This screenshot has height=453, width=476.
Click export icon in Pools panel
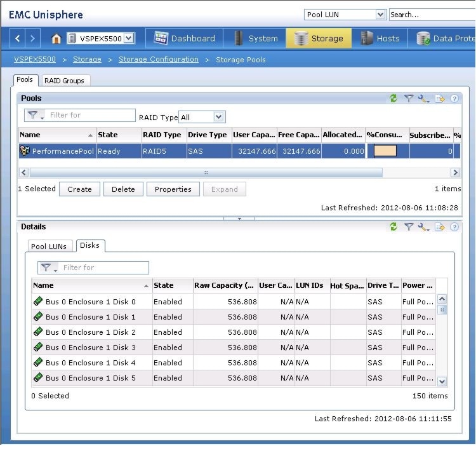[440, 98]
